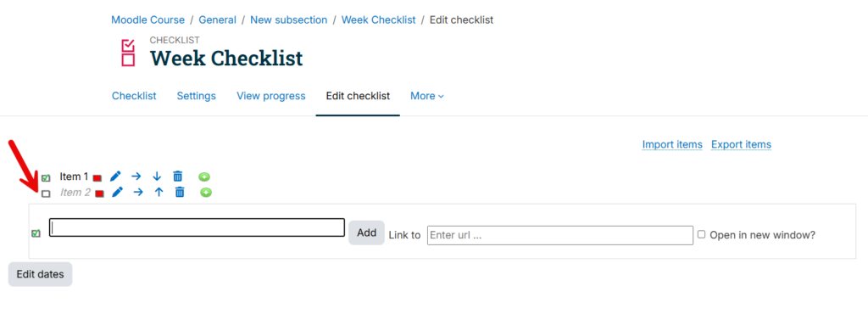Switch to the View progress tab
Screen dimensions: 868x314
coord(271,97)
